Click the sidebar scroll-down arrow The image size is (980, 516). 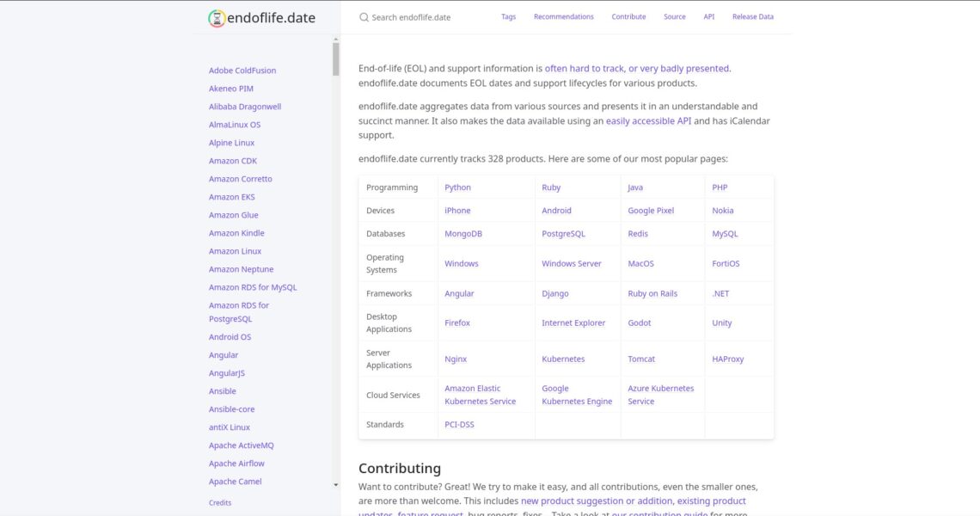[x=335, y=485]
